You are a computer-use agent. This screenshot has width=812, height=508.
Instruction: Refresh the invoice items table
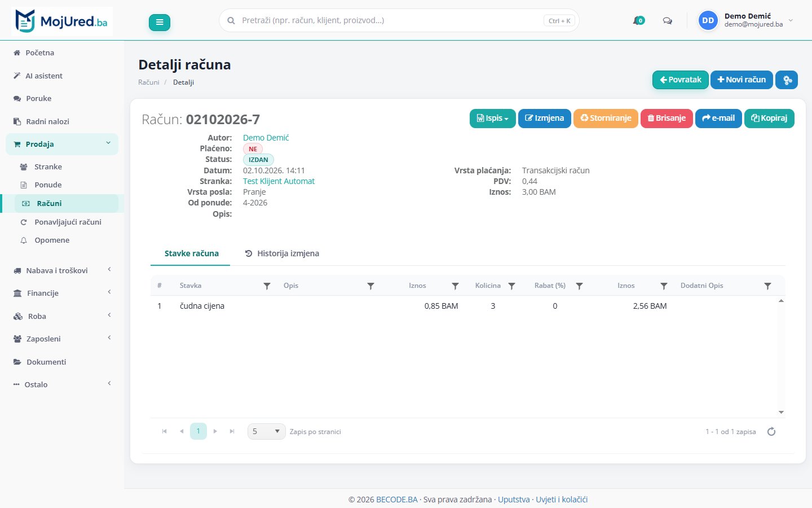pyautogui.click(x=771, y=431)
